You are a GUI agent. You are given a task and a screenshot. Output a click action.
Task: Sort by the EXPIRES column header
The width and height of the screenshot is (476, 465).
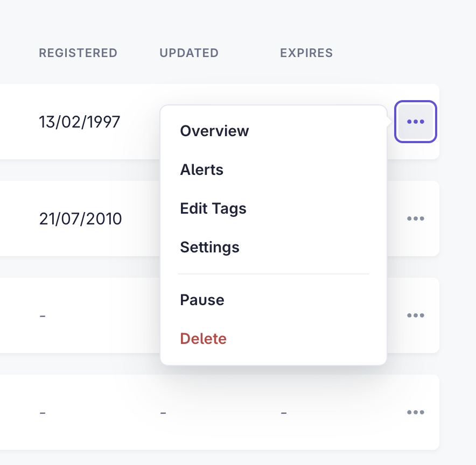(306, 53)
